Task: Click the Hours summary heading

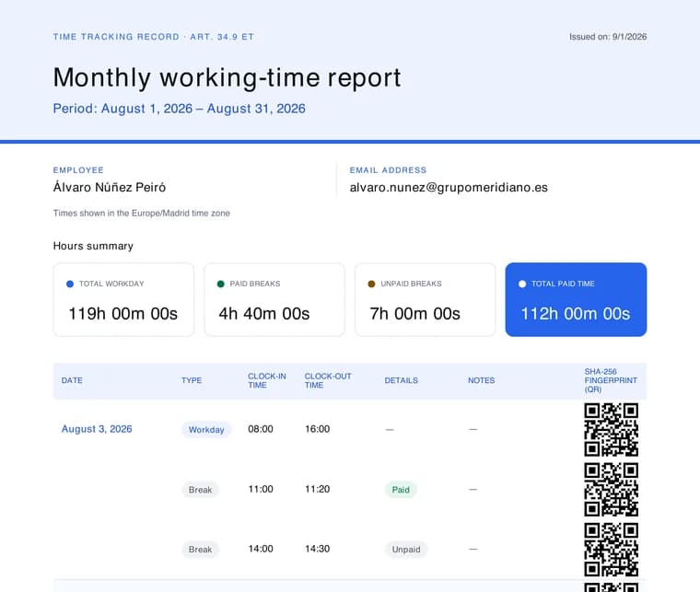Action: [93, 246]
